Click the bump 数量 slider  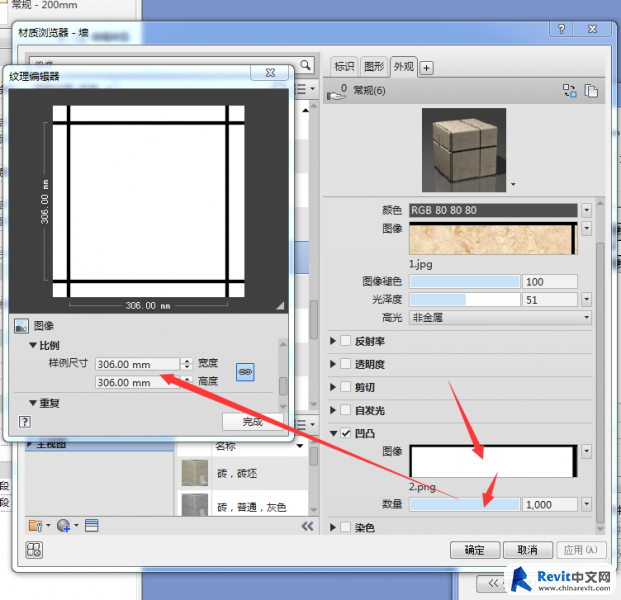click(x=465, y=505)
